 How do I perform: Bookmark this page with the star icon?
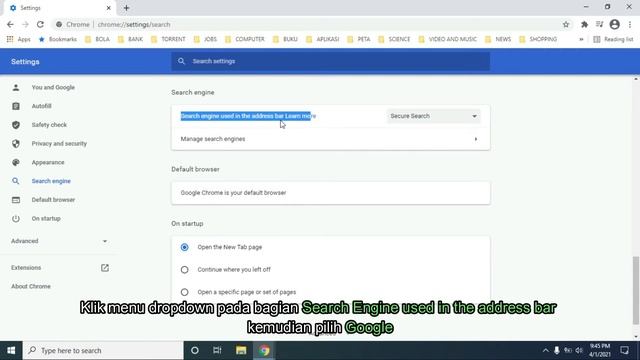(566, 24)
